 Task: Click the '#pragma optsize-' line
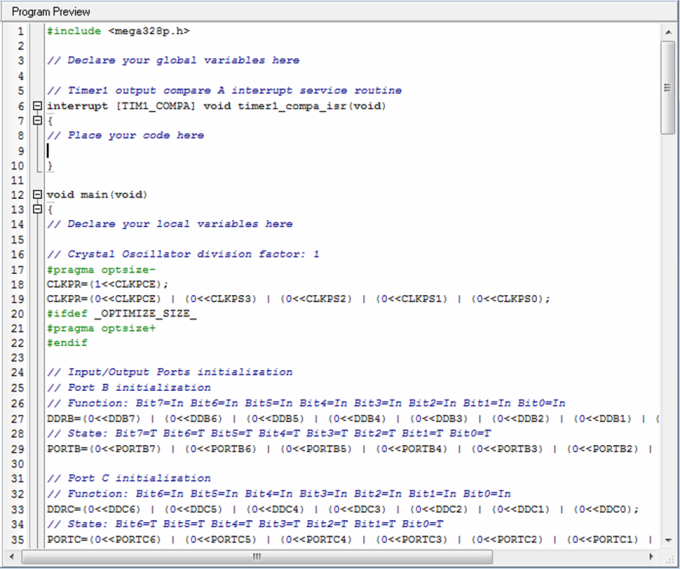[x=101, y=270]
